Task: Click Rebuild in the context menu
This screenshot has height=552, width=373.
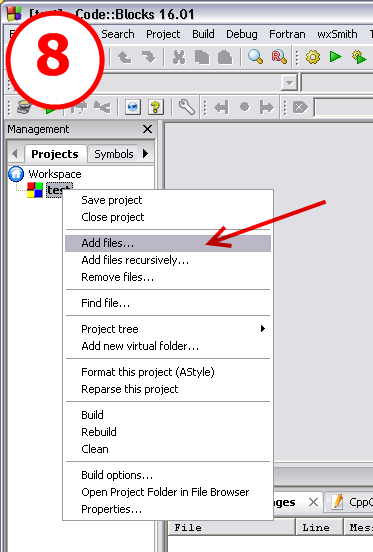Action: pos(168,432)
